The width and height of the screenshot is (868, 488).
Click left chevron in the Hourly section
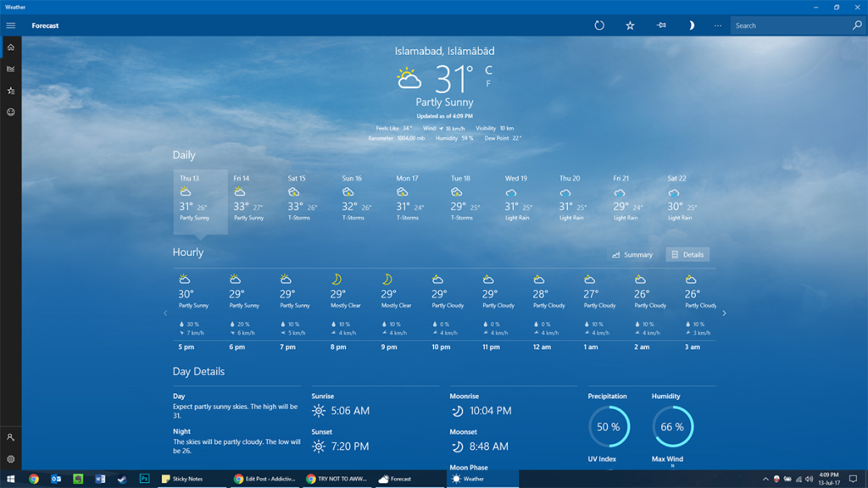165,313
